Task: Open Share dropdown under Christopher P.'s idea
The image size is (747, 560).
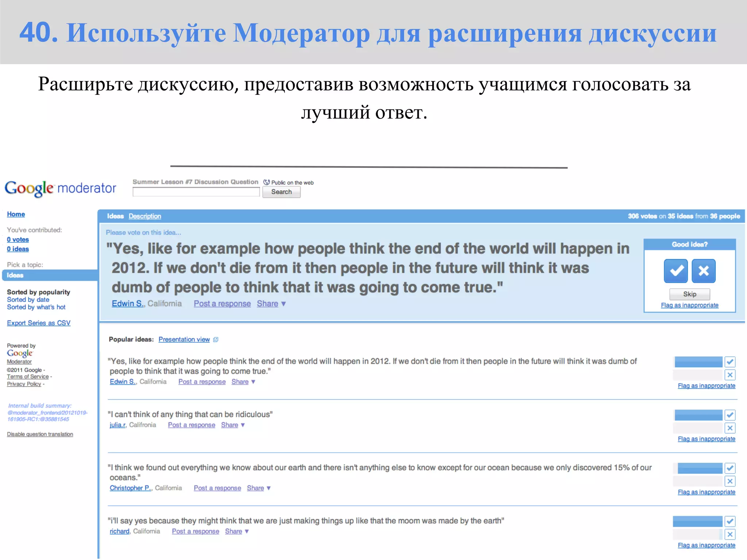Action: point(259,488)
